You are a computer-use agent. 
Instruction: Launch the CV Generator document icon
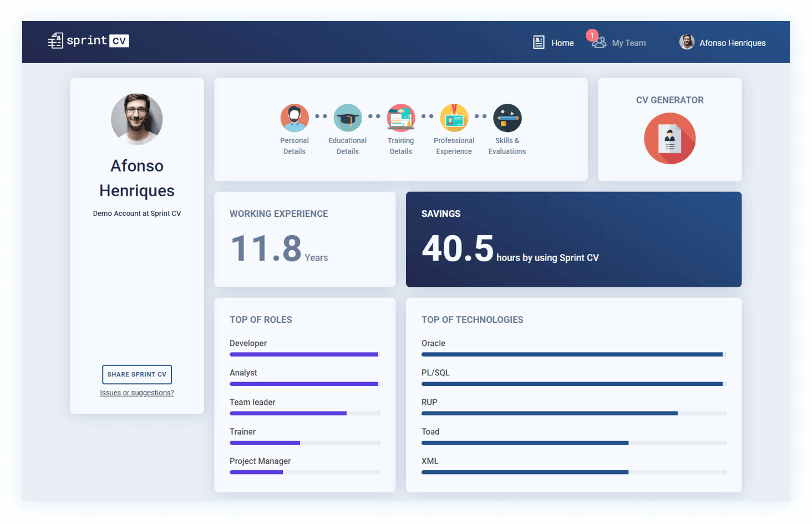669,139
